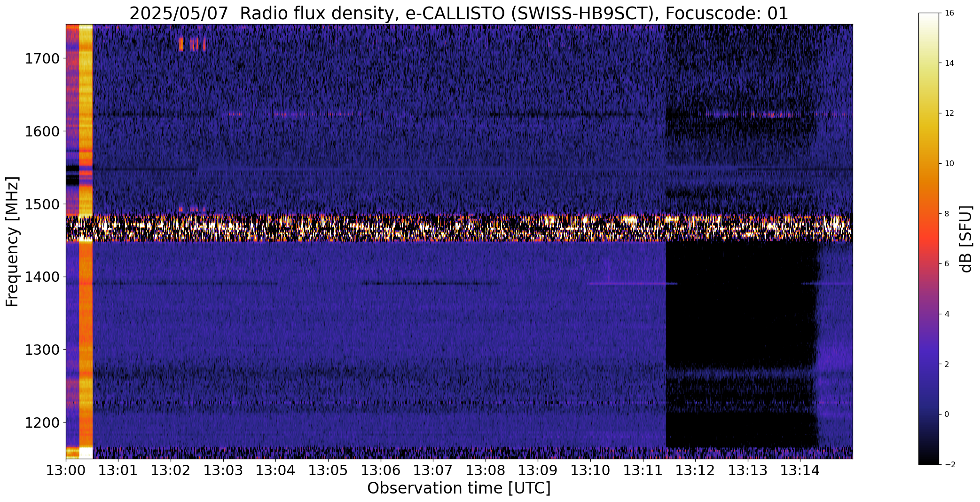The width and height of the screenshot is (980, 502).
Task: Click the colorbar tick label 2
Action: pos(947,364)
